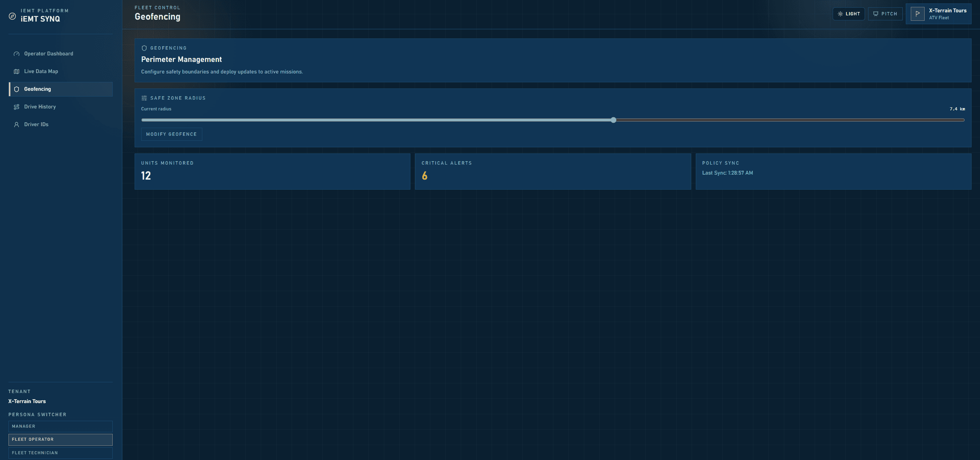Switch persona to Manager
Screen dimensions: 980x460
tap(60, 426)
